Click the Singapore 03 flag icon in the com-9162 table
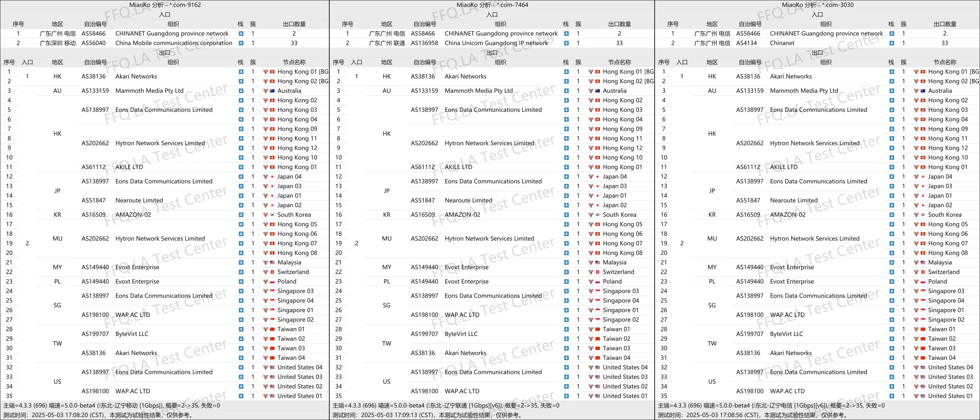The image size is (980, 420). (272, 291)
